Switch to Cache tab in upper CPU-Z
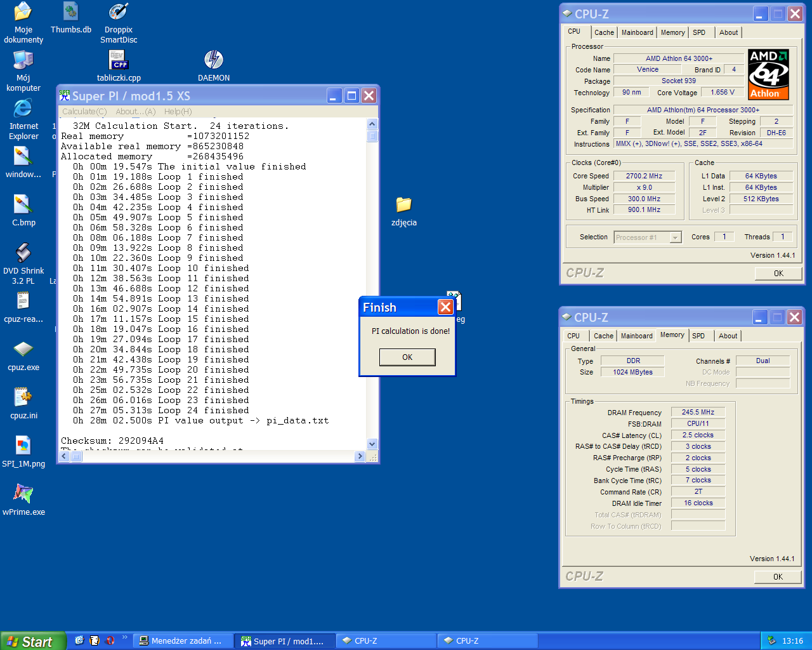This screenshot has width=812, height=650. tap(604, 32)
